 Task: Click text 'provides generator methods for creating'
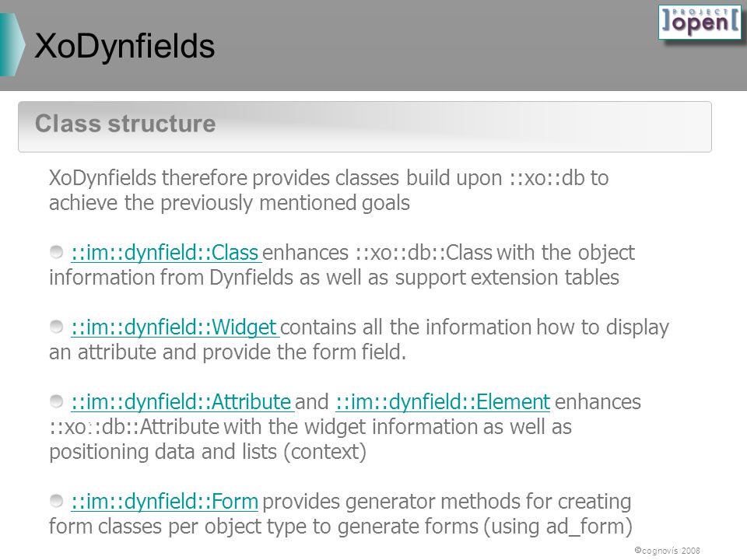point(447,502)
